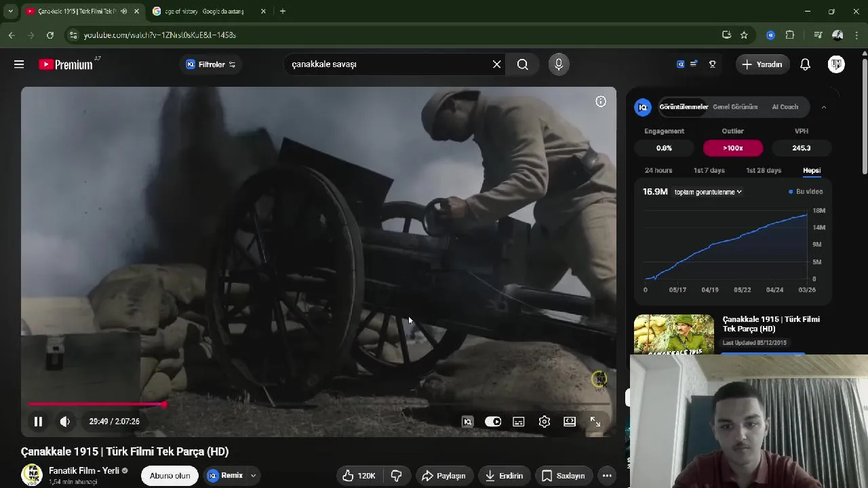Select the 24 hours range tab
The image size is (868, 488).
tap(658, 170)
